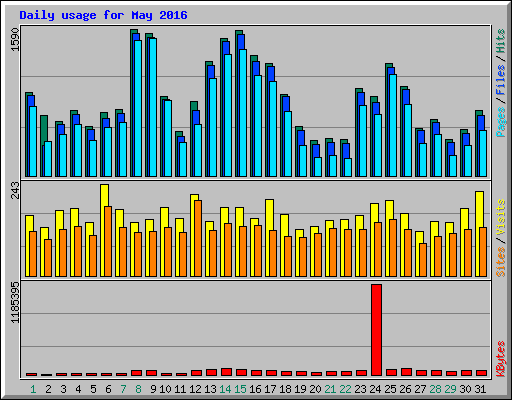Click day label 11 on the axis
Screen dimensions: 512x400
[180, 389]
